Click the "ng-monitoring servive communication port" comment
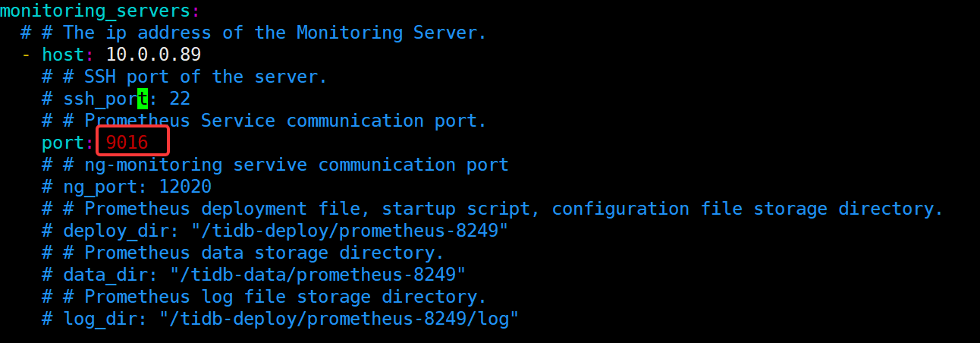This screenshot has height=343, width=980. point(296,165)
